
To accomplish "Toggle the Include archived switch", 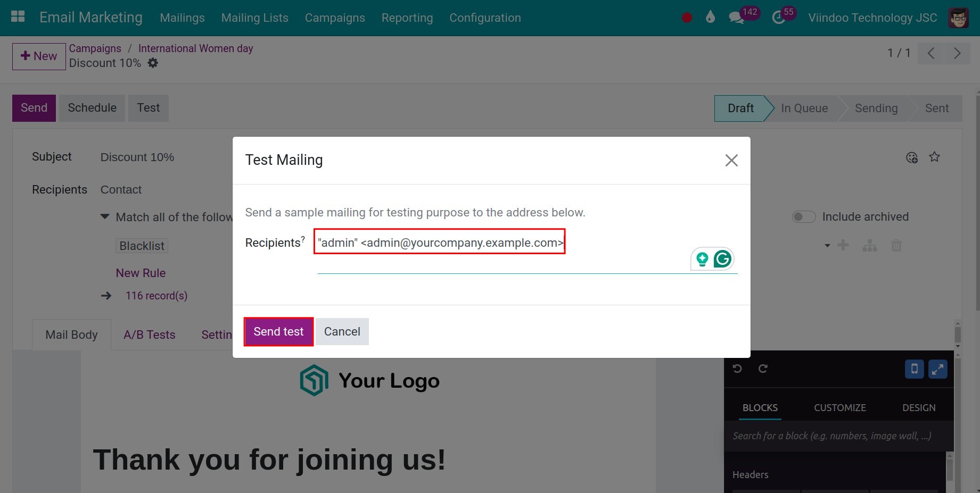I will [x=804, y=216].
